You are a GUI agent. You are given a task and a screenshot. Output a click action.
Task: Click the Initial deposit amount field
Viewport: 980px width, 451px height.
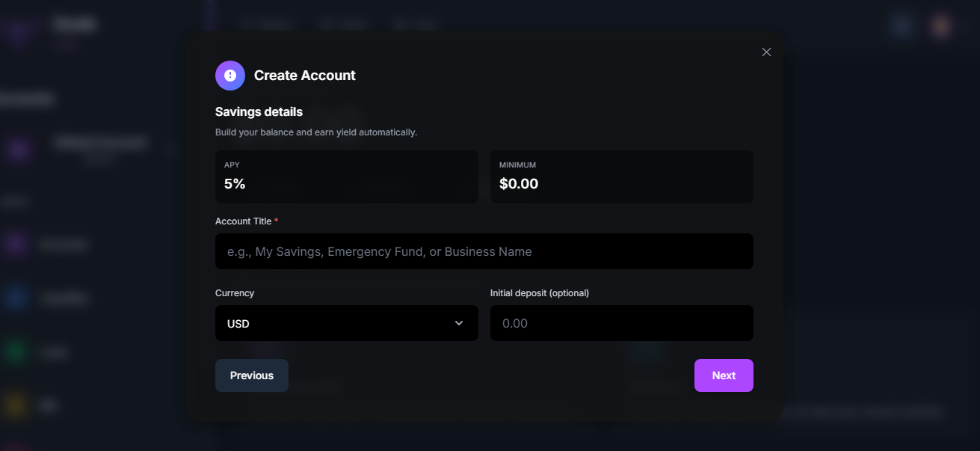(x=621, y=323)
